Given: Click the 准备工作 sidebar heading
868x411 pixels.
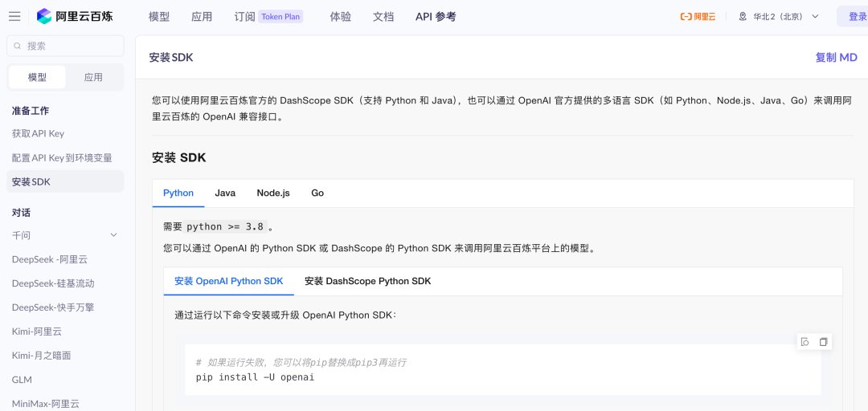Looking at the screenshot, I should [31, 111].
